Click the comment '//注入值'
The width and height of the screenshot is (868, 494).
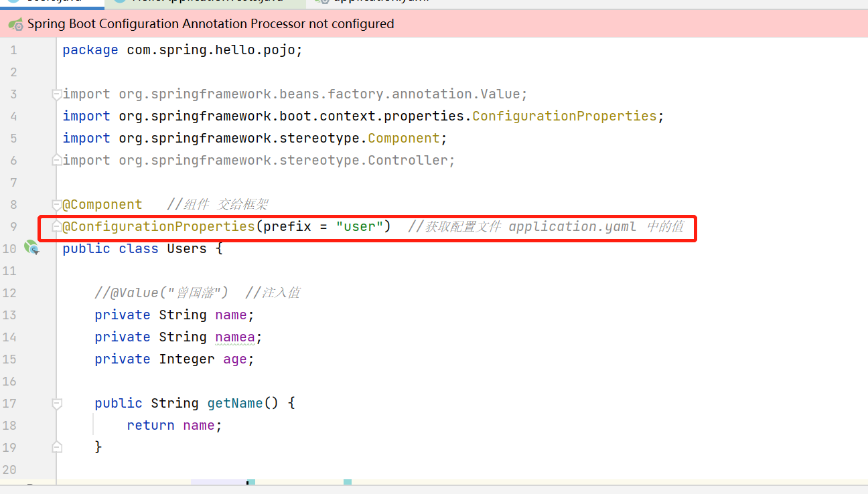coord(273,293)
